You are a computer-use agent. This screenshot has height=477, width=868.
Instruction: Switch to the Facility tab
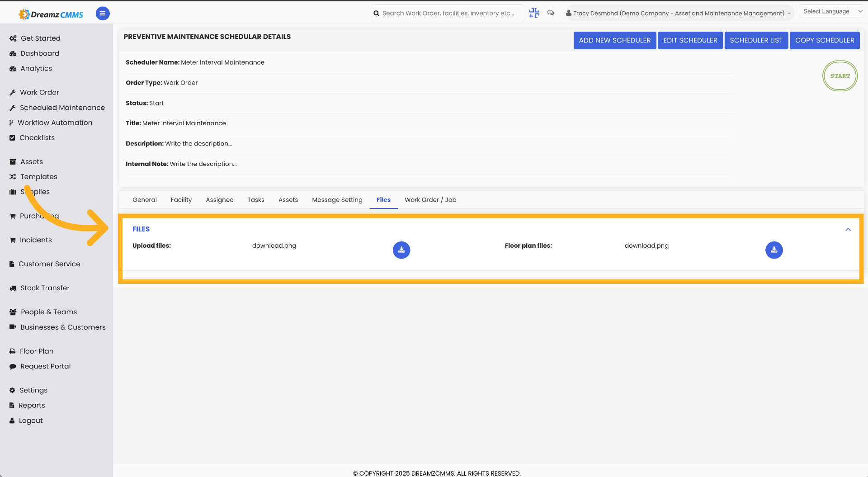[x=181, y=200]
